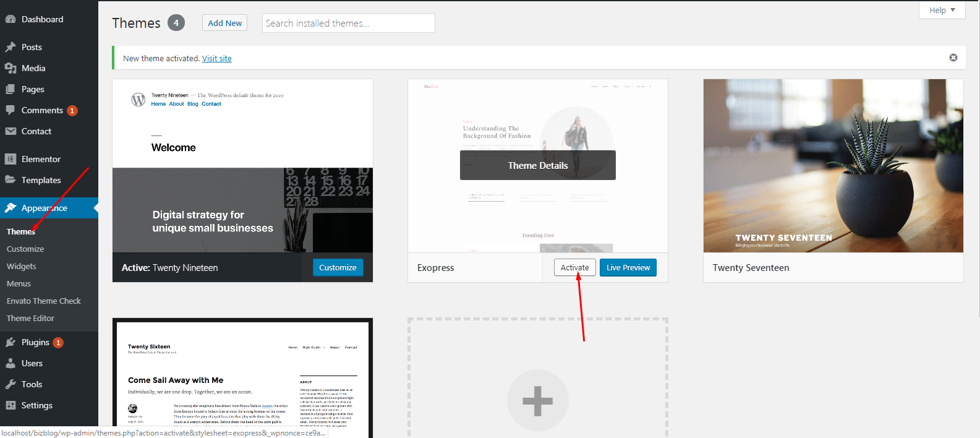The image size is (980, 438).
Task: Click the Settings sliders icon
Action: coord(11,405)
